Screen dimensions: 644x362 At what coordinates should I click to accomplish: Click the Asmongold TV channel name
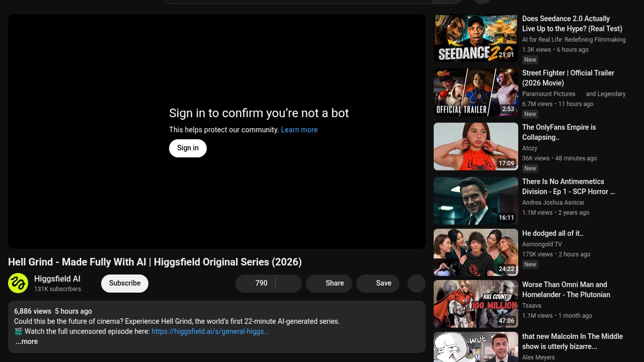pyautogui.click(x=542, y=244)
